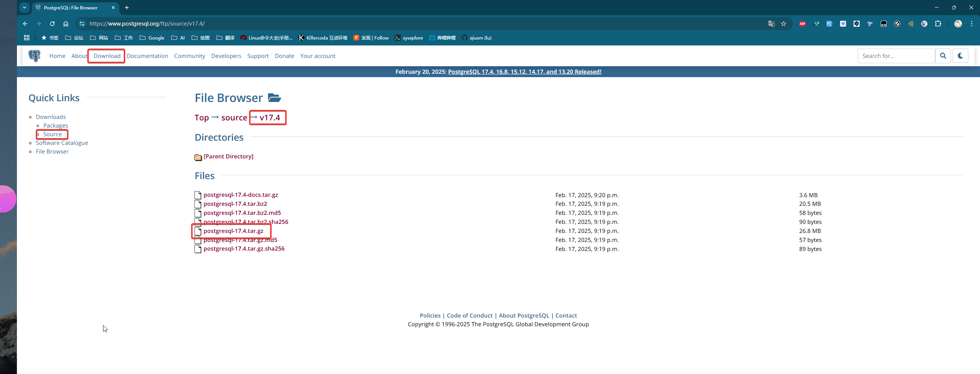
Task: Open the Download menu item
Action: click(x=107, y=56)
